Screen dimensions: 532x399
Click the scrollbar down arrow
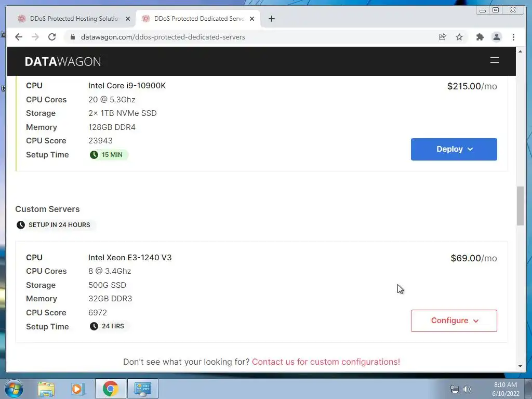pos(520,366)
